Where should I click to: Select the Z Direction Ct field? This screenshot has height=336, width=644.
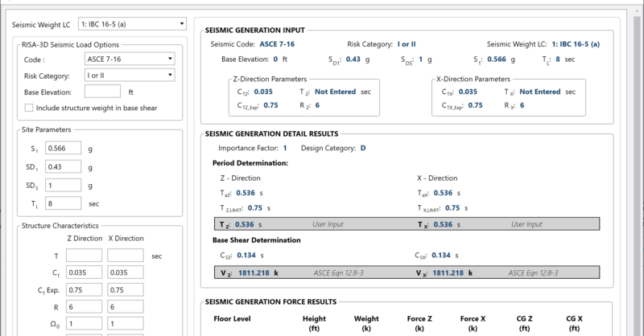click(x=84, y=274)
